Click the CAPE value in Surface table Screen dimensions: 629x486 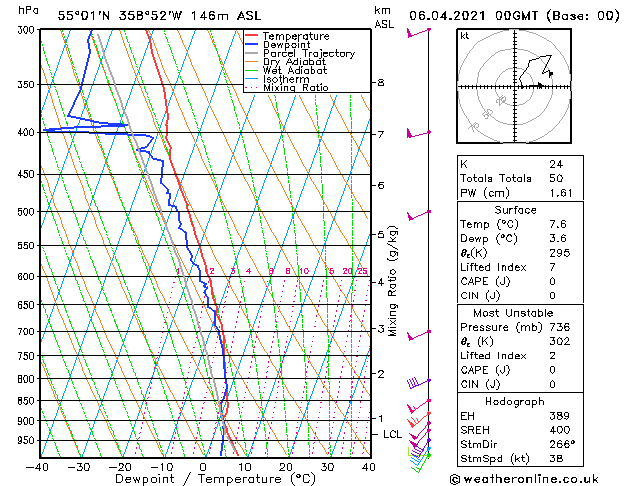coord(552,281)
